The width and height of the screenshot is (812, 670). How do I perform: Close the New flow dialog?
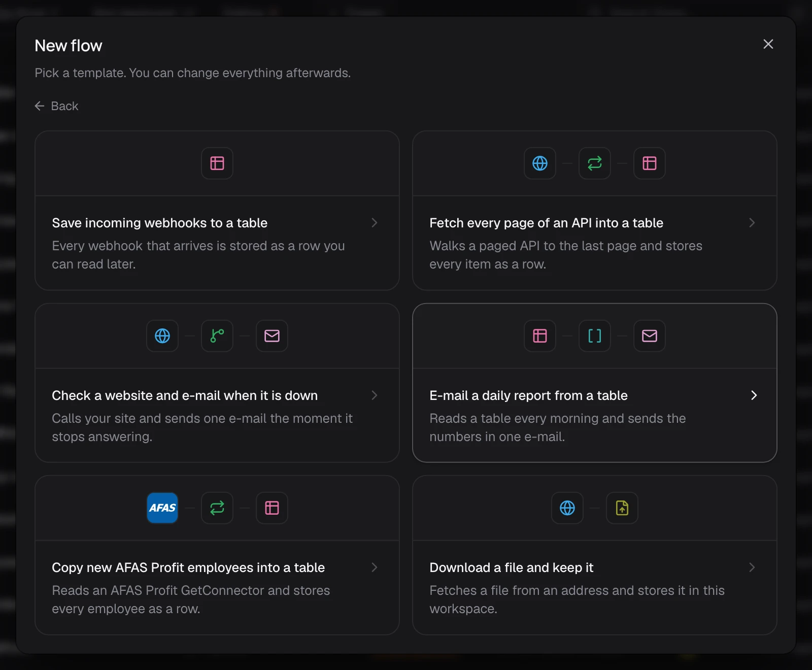[x=768, y=44]
